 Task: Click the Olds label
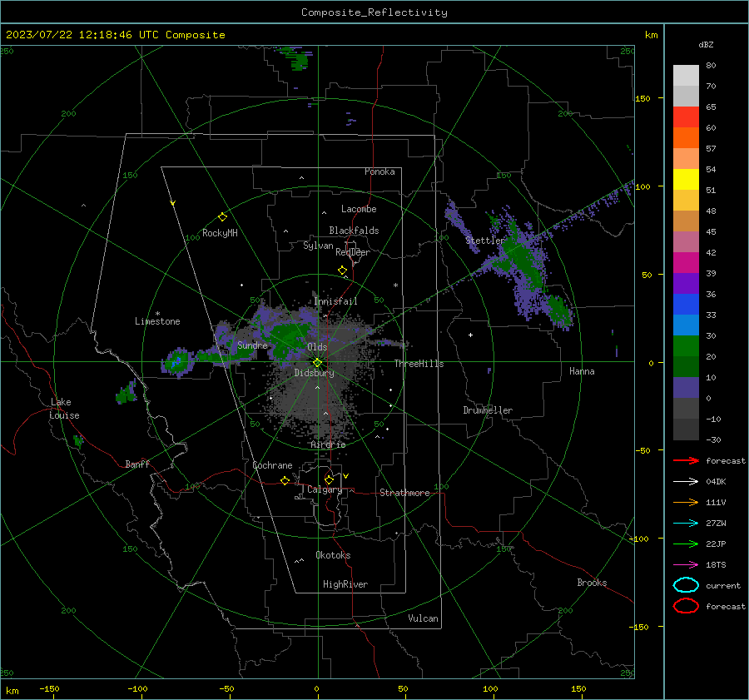pos(317,347)
